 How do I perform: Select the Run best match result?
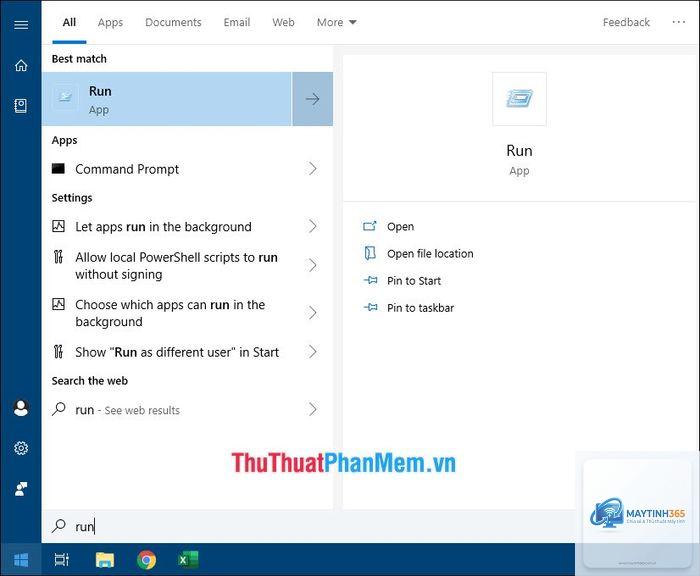167,99
